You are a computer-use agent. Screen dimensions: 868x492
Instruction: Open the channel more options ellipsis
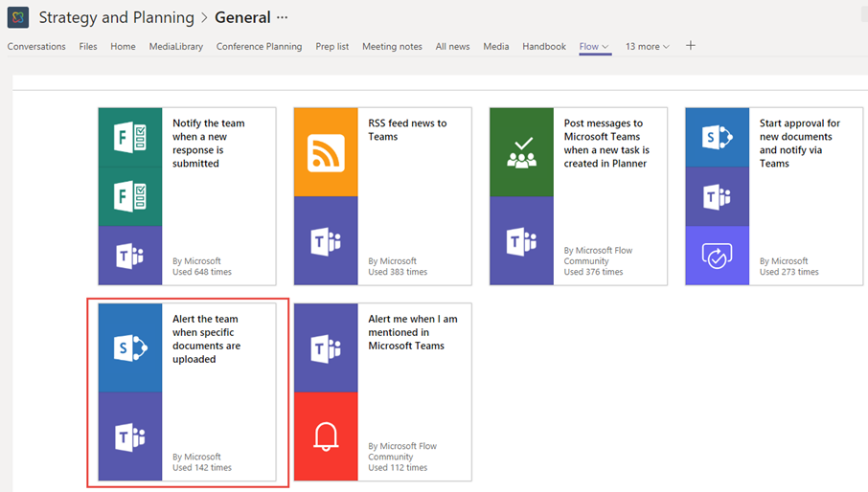pos(282,18)
